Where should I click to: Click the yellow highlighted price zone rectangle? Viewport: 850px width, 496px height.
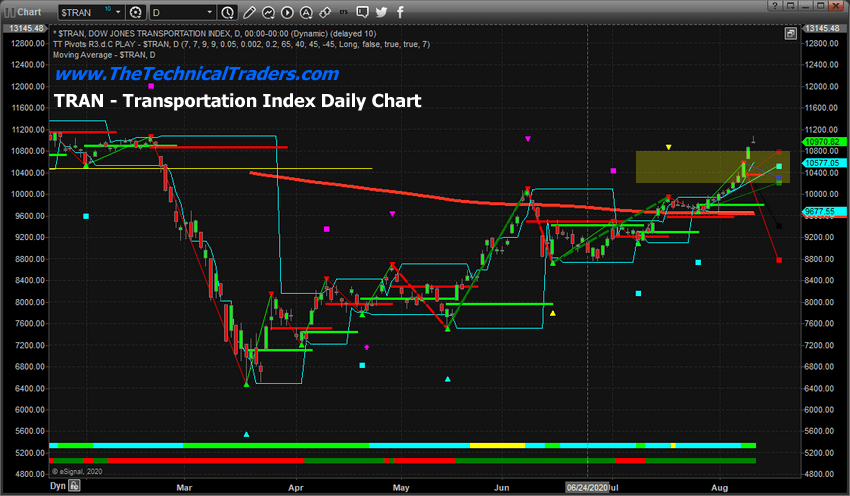[x=713, y=167]
